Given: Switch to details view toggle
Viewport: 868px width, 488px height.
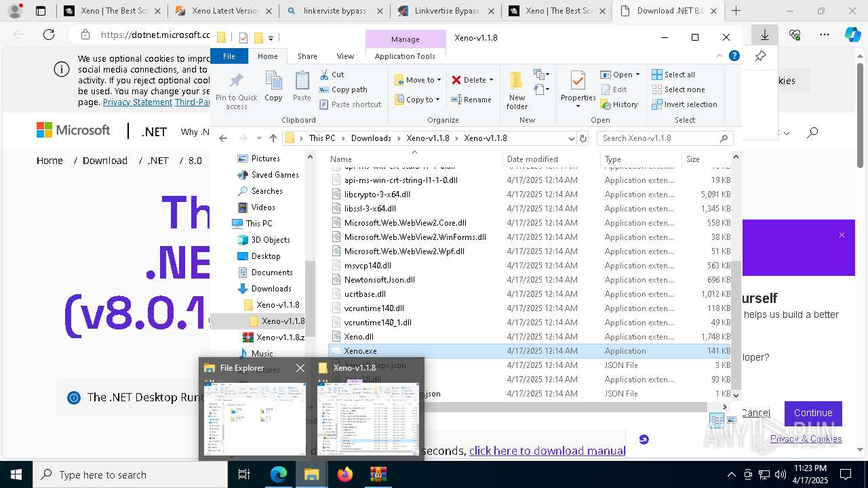Looking at the screenshot, I should click(717, 421).
